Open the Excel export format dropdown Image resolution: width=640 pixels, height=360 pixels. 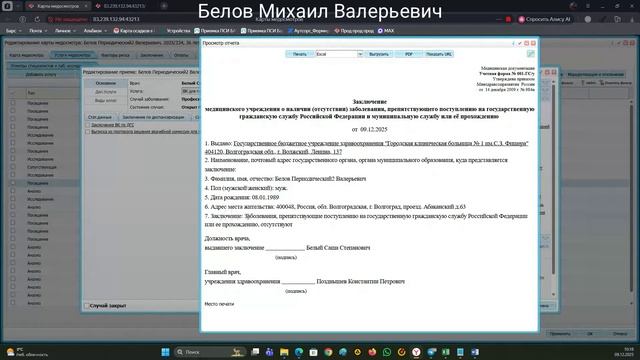click(360, 54)
